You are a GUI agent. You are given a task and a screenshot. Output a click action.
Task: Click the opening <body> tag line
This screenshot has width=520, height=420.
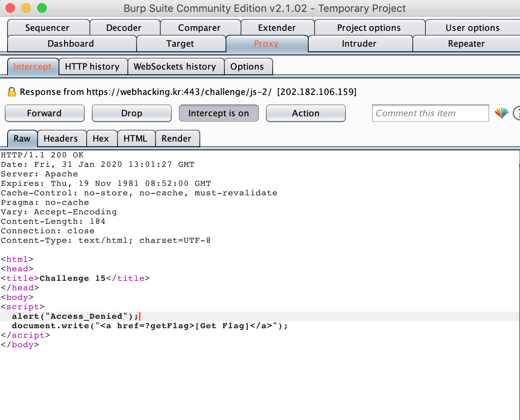tap(17, 297)
